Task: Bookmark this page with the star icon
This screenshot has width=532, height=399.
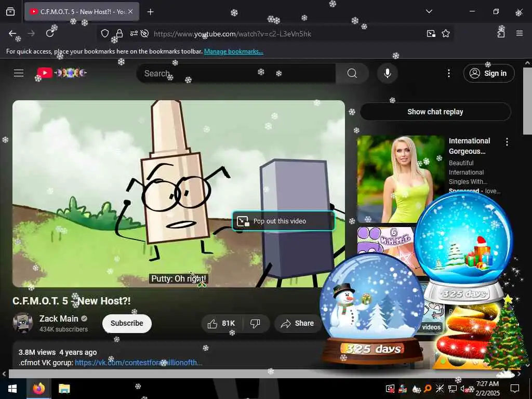Action: click(x=446, y=33)
